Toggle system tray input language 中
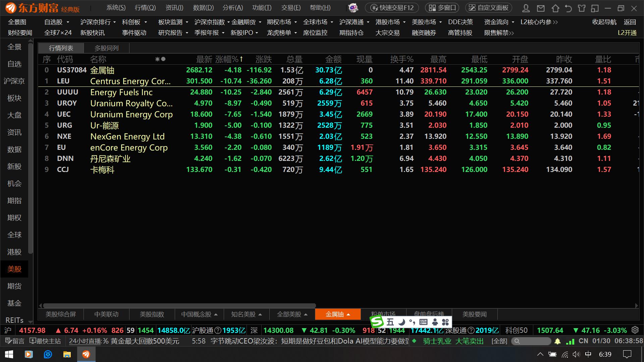 click(588, 354)
